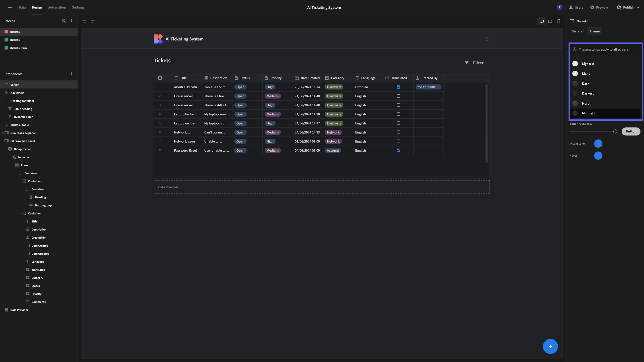Open the Data tab
The height and width of the screenshot is (362, 644).
22,8
